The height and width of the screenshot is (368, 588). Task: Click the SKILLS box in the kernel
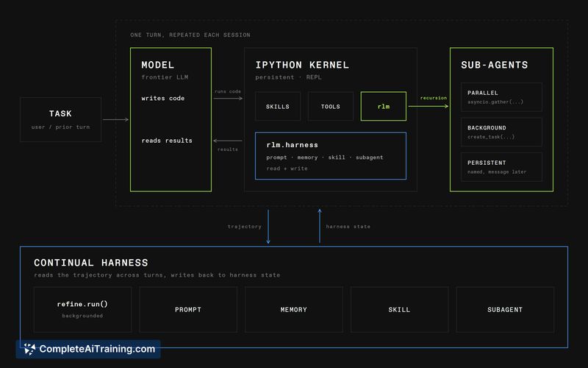click(278, 106)
